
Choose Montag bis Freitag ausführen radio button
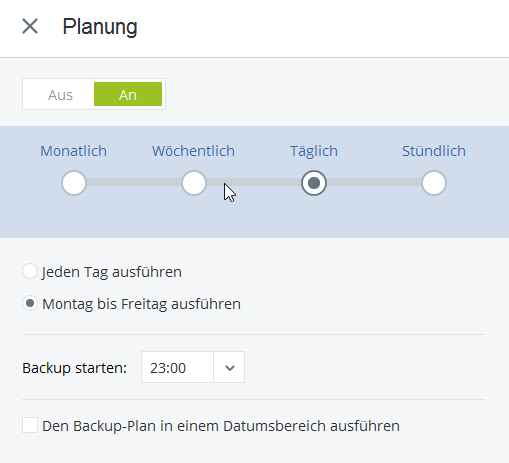30,303
